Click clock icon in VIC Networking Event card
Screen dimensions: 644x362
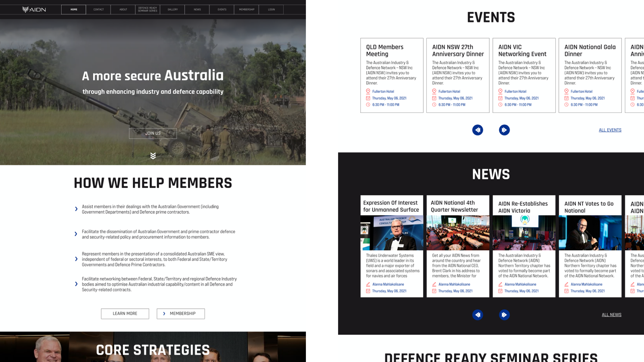pos(500,105)
